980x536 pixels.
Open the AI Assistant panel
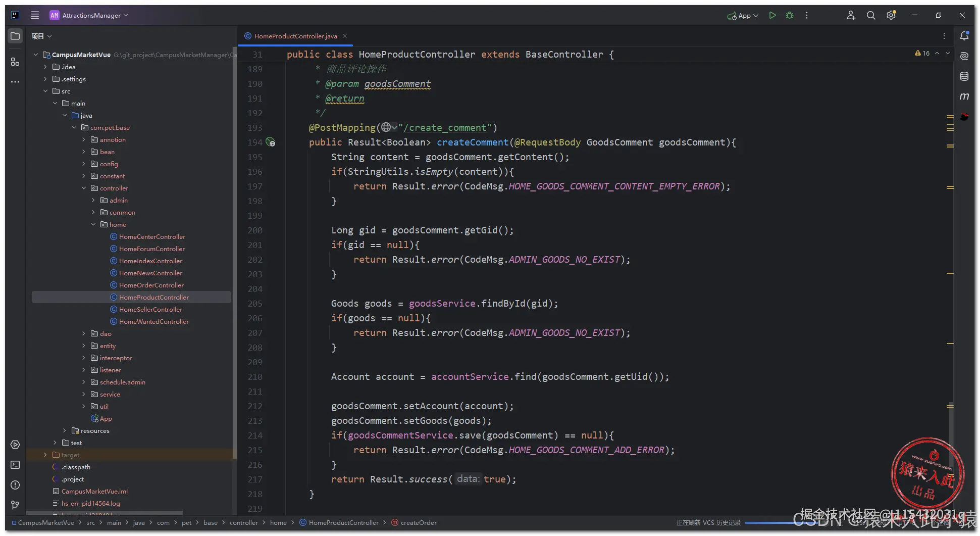click(964, 56)
